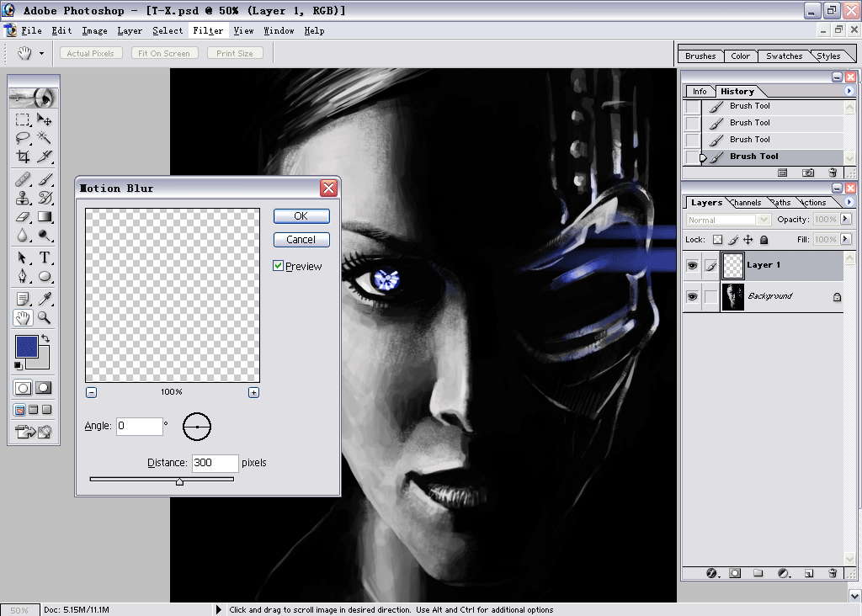Select the Eyedropper tool
Viewport: 862px width, 616px height.
coord(45,299)
